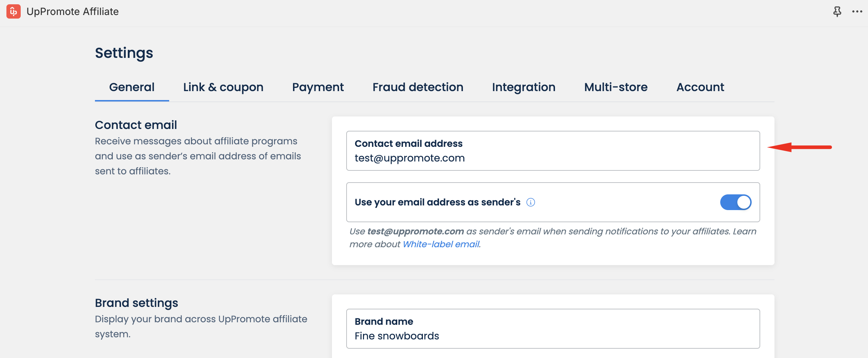Select the Fraud detection tab

pyautogui.click(x=418, y=87)
